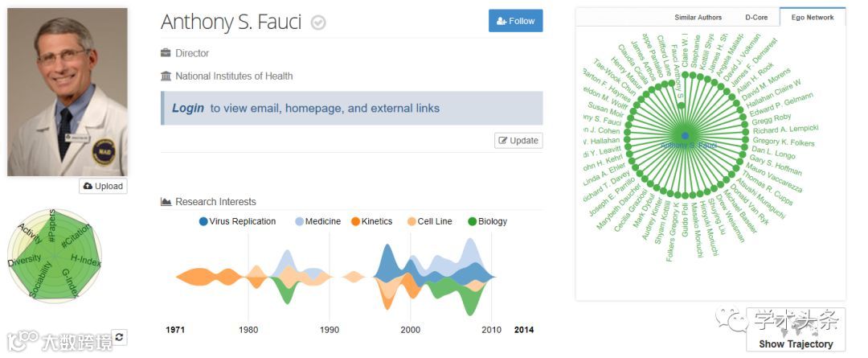Click the Follow button
This screenshot has width=868, height=358.
(515, 21)
